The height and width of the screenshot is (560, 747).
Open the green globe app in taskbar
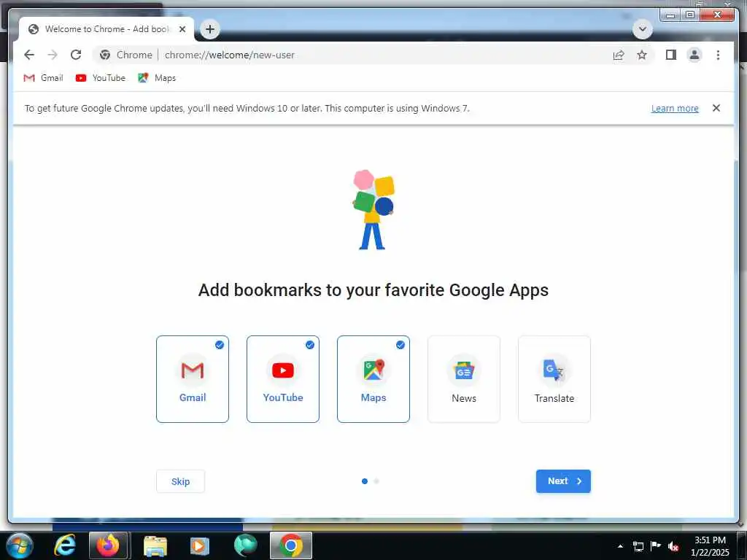point(245,545)
